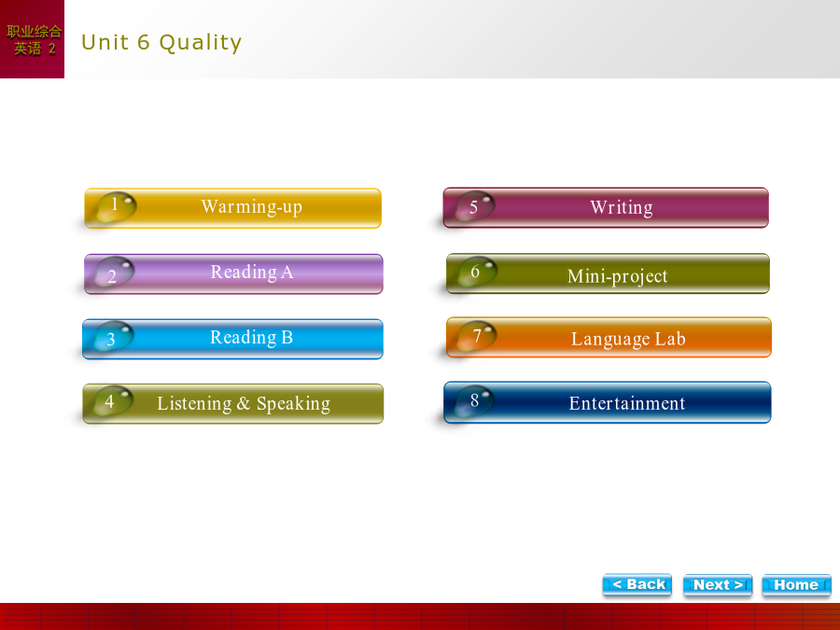The width and height of the screenshot is (840, 630).
Task: Open the Listening & Speaking section
Action: [232, 403]
